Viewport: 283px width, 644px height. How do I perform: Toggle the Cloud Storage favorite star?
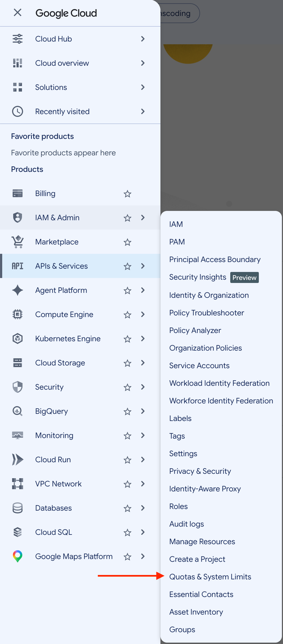tap(127, 363)
